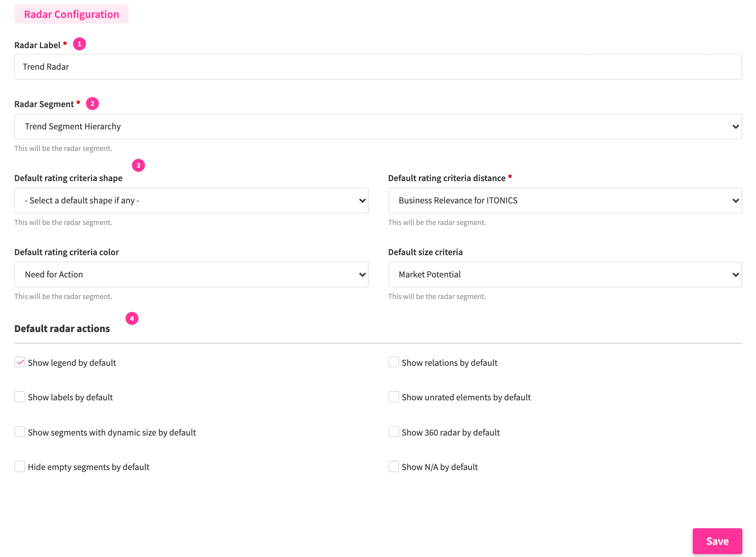Enable Show 360 radar by default
This screenshot has width=756, height=557.
394,432
